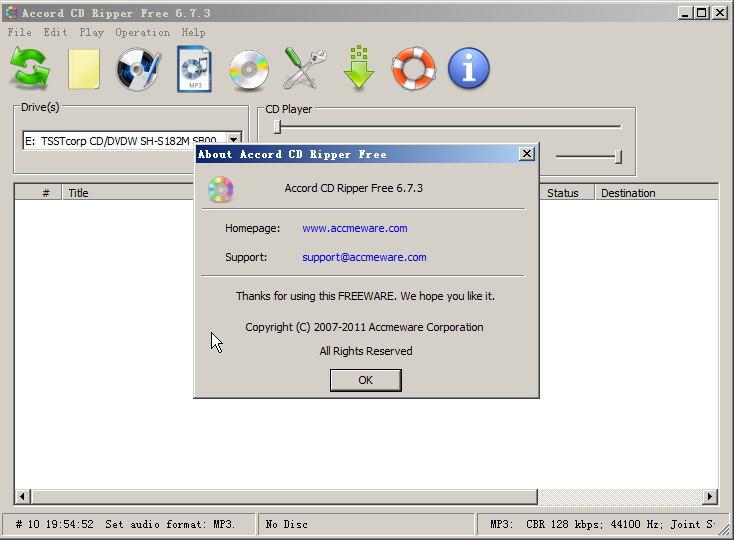
Task: Click the app icon in title bar
Action: point(11,13)
